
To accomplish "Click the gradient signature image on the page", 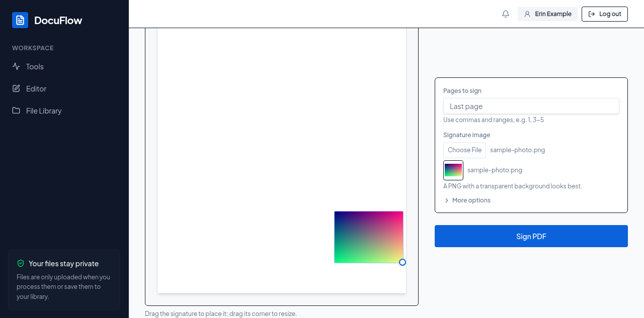I will click(369, 237).
